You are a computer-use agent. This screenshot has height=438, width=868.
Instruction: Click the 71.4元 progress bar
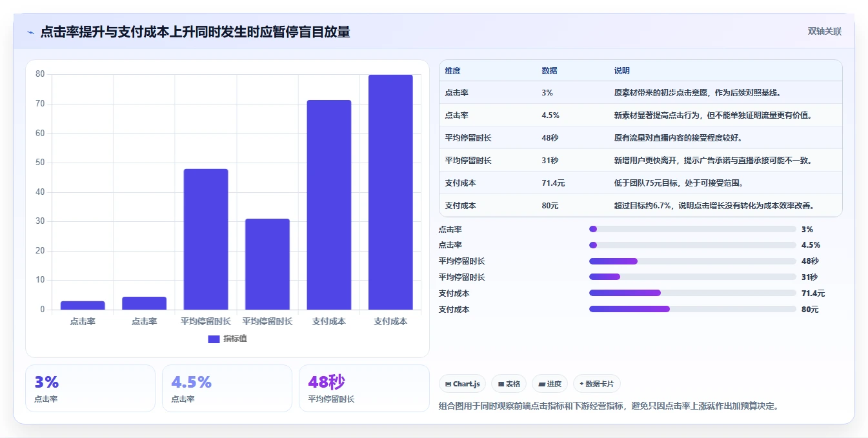[x=692, y=293]
